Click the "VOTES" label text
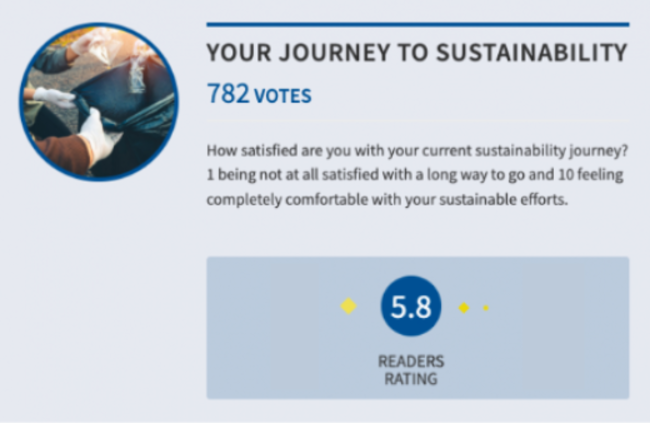This screenshot has width=650, height=423. tap(282, 97)
